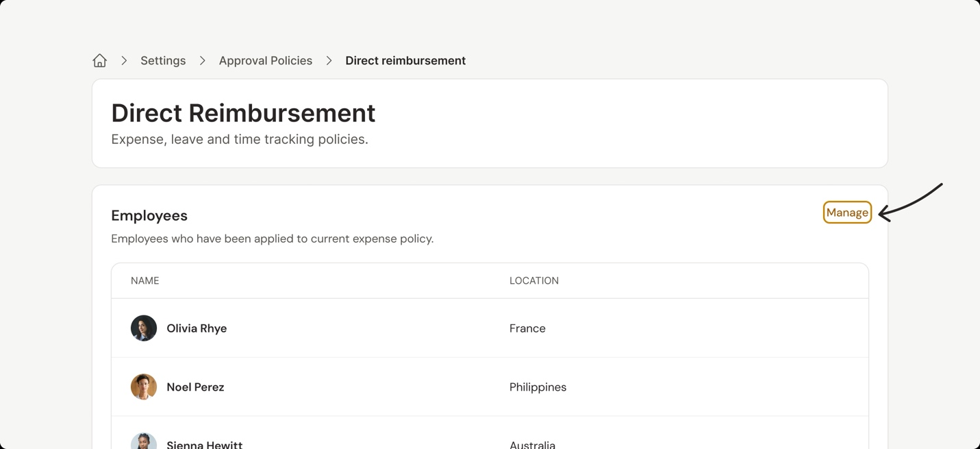Screen dimensions: 980x449
Task: Select the Direct reimbursement breadcrumb item
Action: point(405,60)
